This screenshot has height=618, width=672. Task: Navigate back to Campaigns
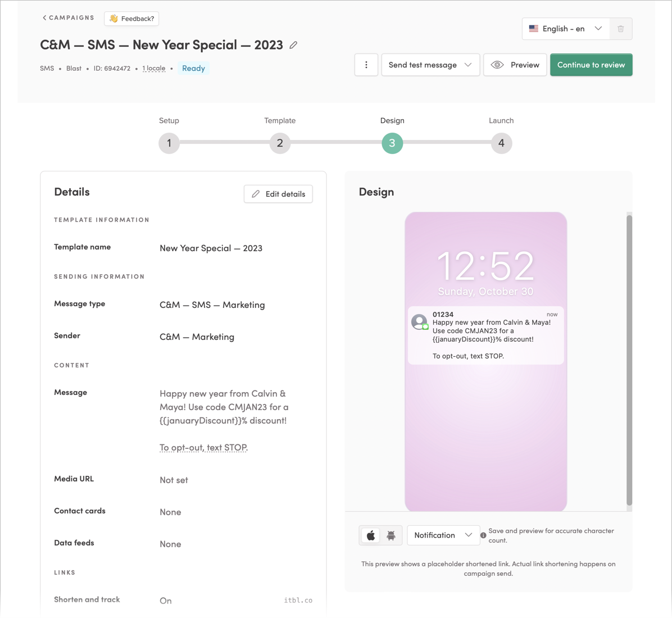[x=67, y=17]
